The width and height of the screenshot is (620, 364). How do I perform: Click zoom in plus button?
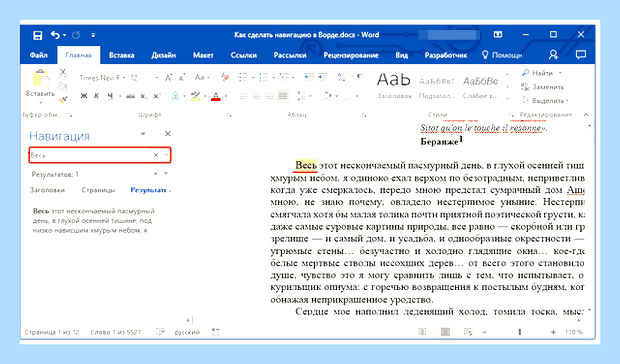553,332
